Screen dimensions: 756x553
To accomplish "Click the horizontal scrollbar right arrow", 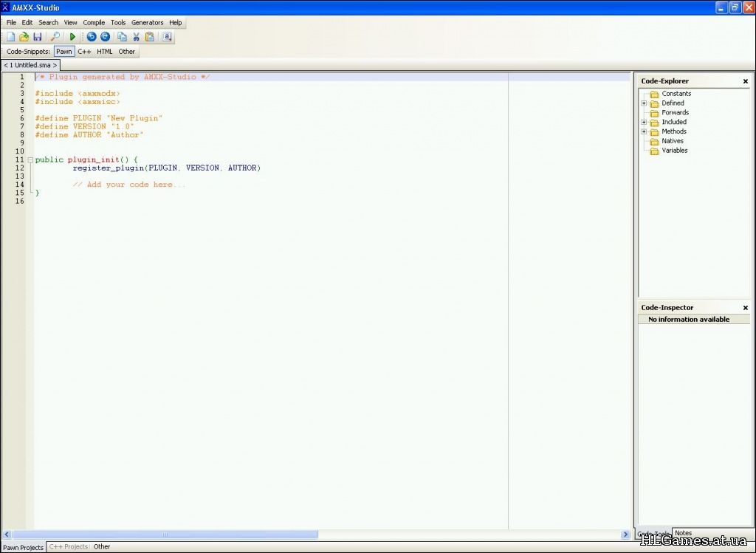I will pyautogui.click(x=625, y=535).
